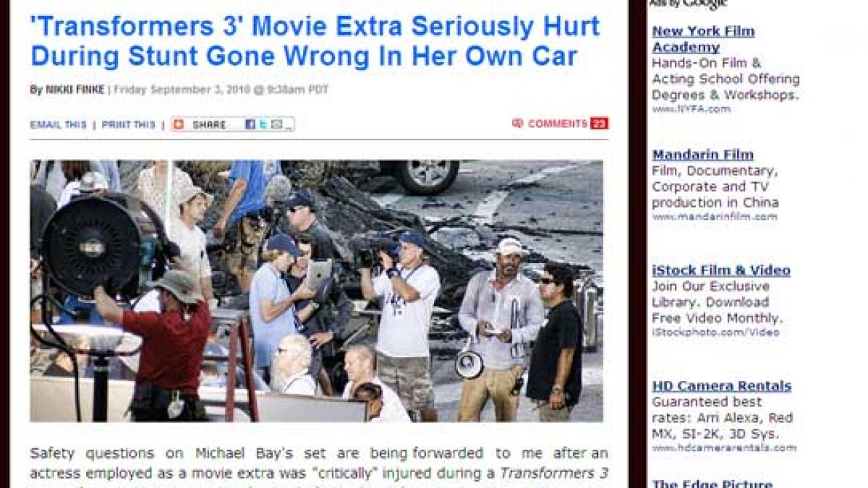Visit the www.hdcamerarentals.com ad URL
The image size is (868, 488).
[723, 448]
